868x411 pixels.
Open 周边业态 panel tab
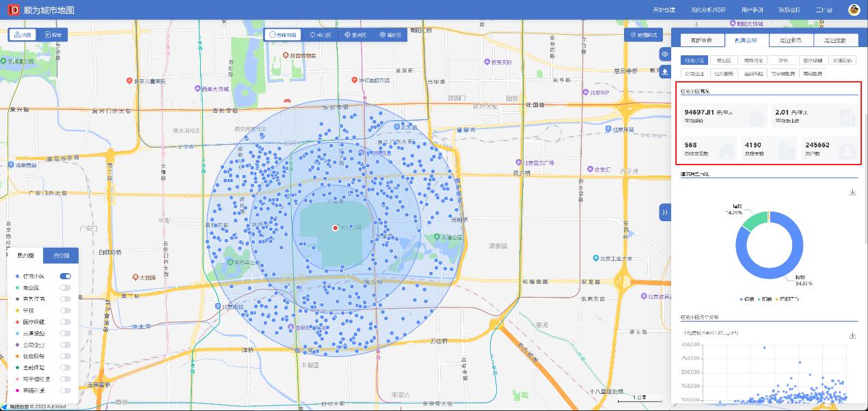click(x=790, y=40)
